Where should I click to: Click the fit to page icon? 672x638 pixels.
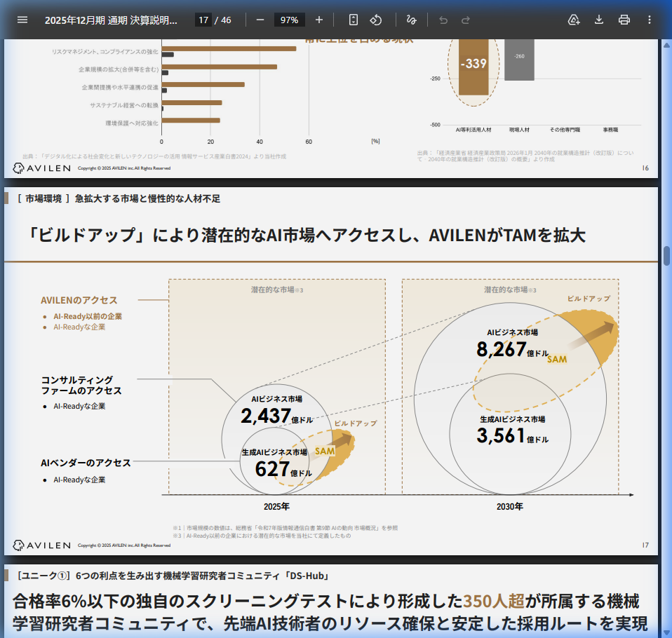[x=354, y=20]
